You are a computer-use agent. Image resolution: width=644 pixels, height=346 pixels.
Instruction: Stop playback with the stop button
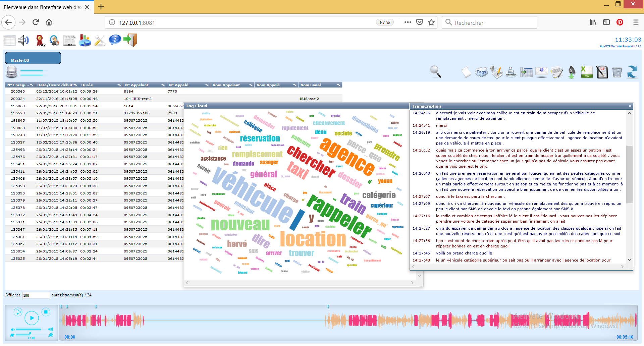[46, 312]
